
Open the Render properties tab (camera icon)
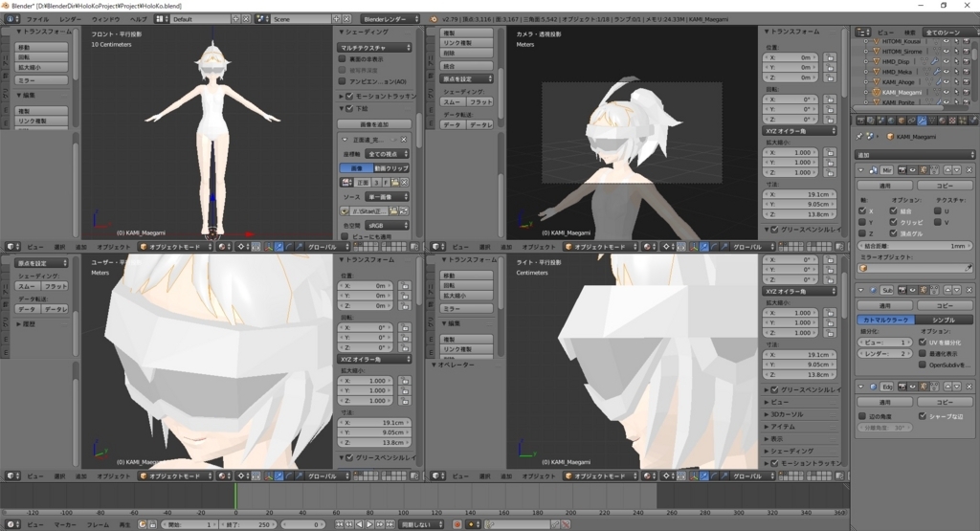860,120
